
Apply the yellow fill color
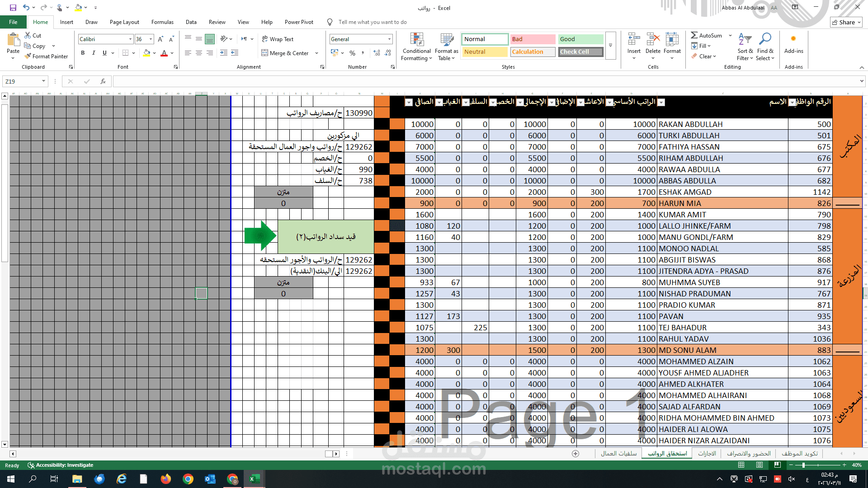click(x=146, y=53)
